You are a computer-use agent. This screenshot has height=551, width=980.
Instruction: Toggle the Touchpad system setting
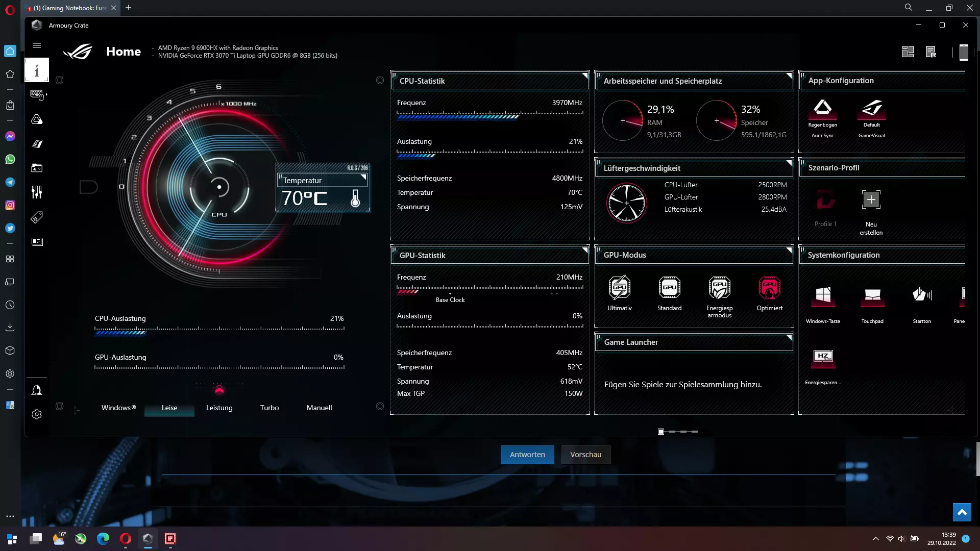pos(872,305)
